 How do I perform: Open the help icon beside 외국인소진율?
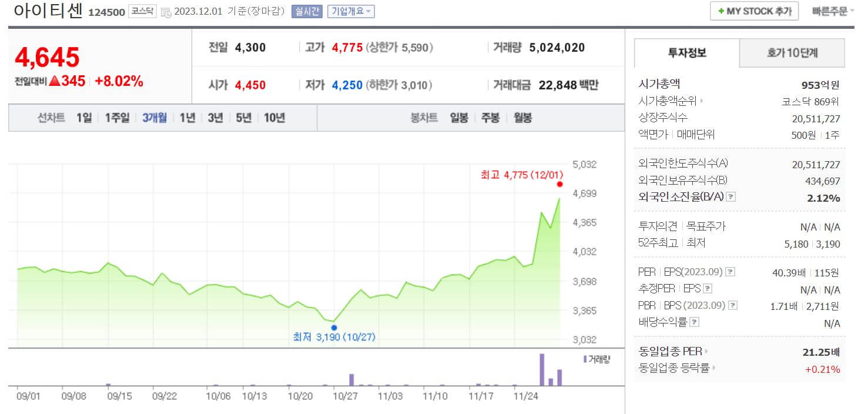730,198
